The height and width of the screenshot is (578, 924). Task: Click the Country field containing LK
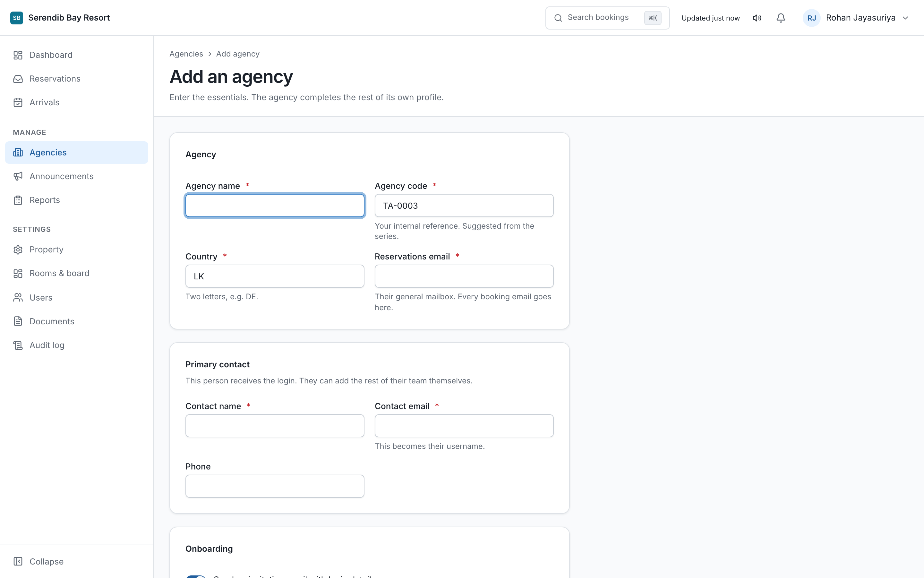[x=275, y=276]
